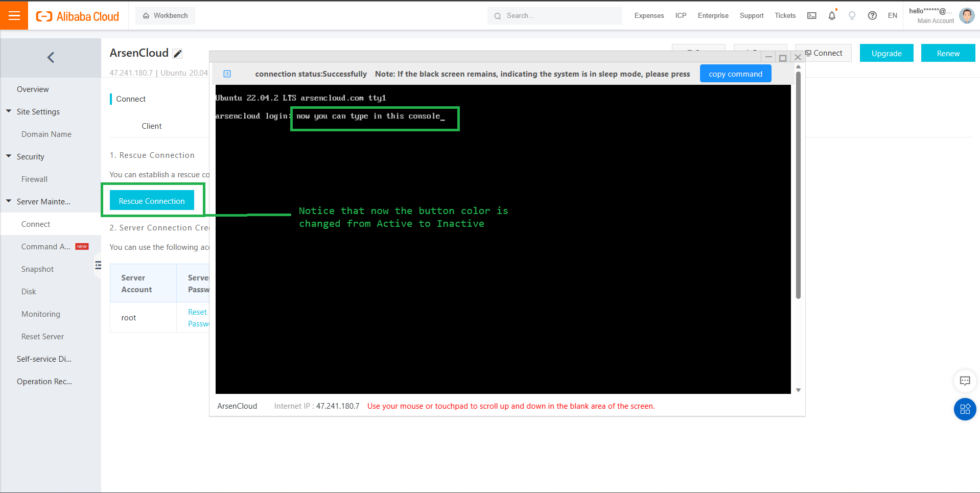This screenshot has height=493, width=980.
Task: Click the Reset Password link
Action: tap(198, 318)
